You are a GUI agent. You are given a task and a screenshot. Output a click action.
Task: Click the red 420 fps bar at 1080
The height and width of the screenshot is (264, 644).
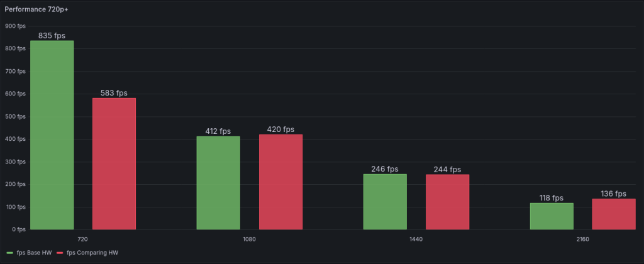(280, 182)
